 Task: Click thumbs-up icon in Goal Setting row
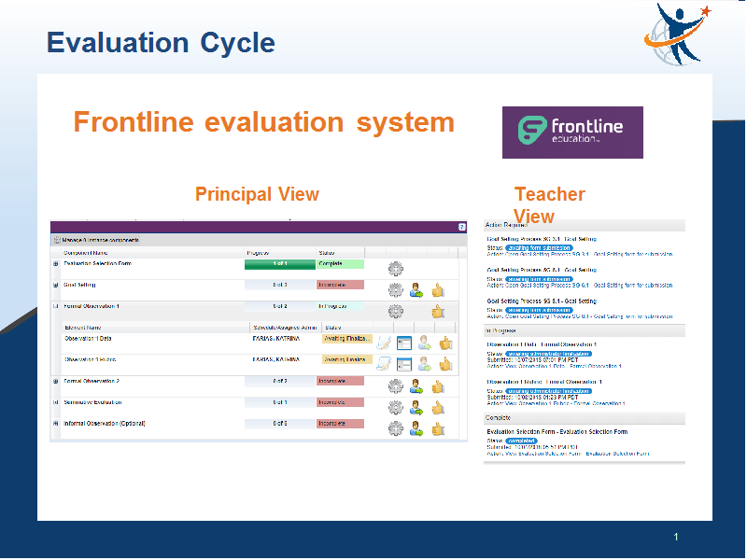438,290
